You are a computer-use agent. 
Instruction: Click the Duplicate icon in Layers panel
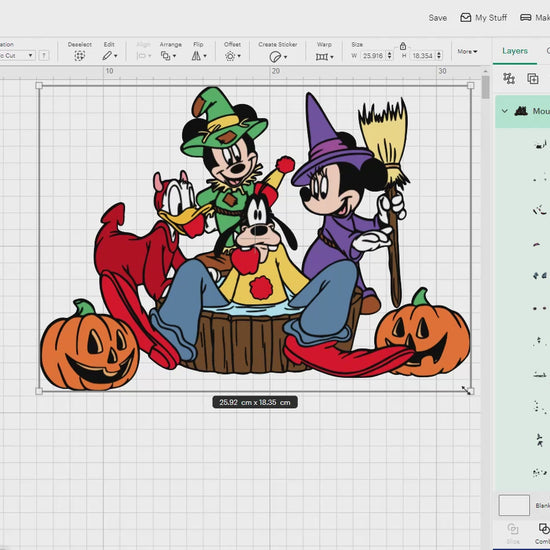point(533,78)
